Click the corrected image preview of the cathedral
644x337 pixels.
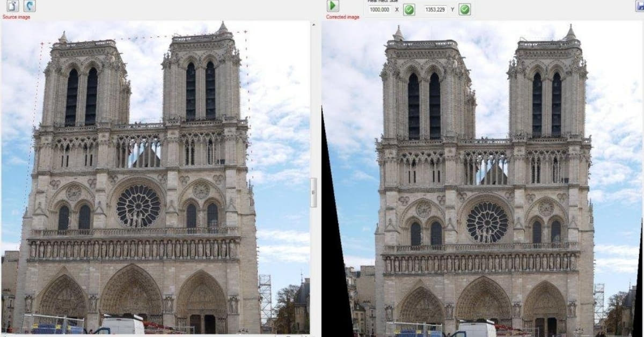coord(482,179)
